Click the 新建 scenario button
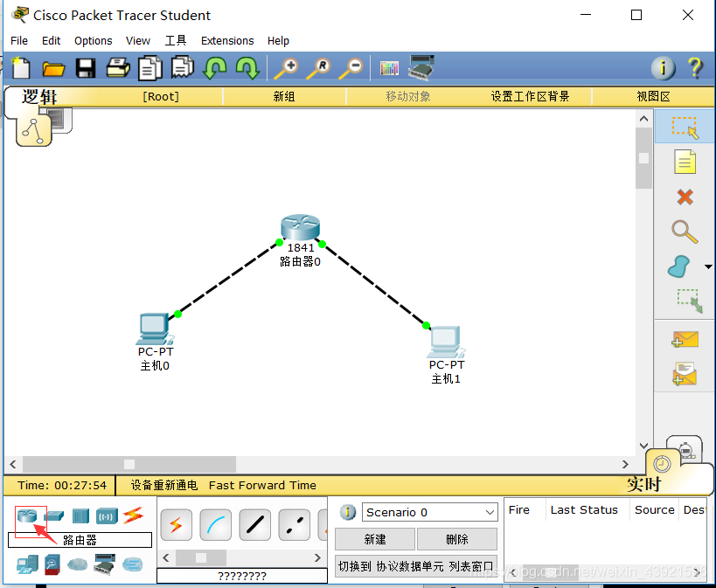This screenshot has width=716, height=588. pos(375,539)
